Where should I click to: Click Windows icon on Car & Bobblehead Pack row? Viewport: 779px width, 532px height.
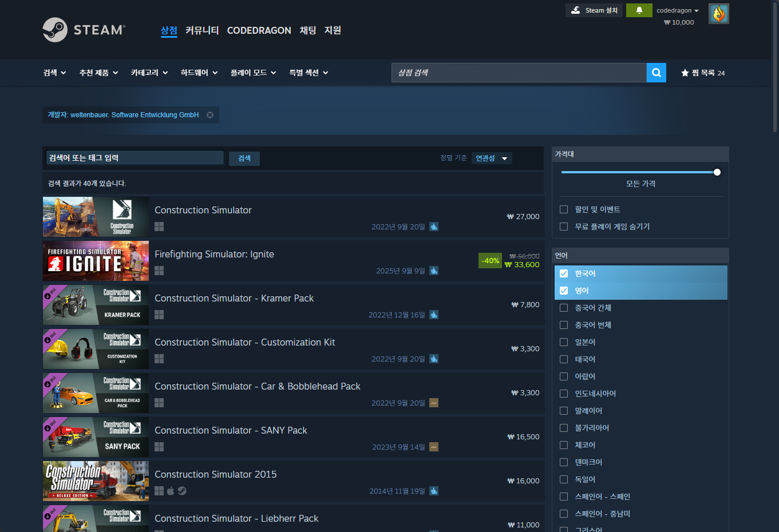pyautogui.click(x=159, y=403)
